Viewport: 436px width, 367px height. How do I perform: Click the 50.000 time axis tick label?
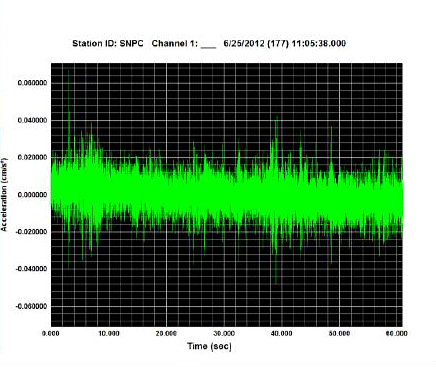pyautogui.click(x=339, y=333)
